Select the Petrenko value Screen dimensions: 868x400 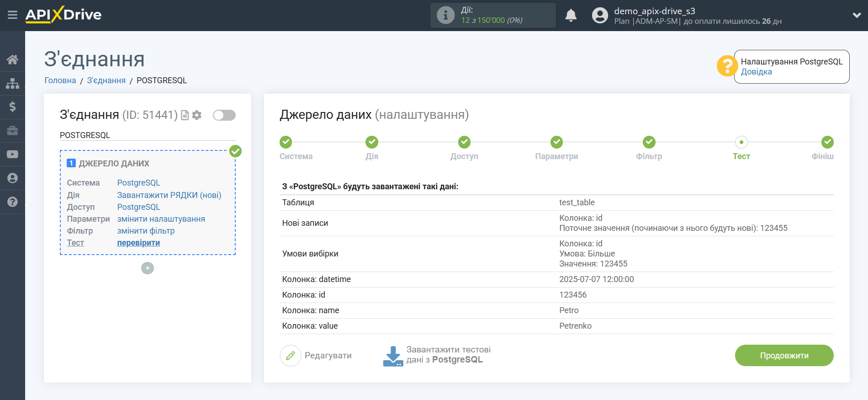[575, 326]
